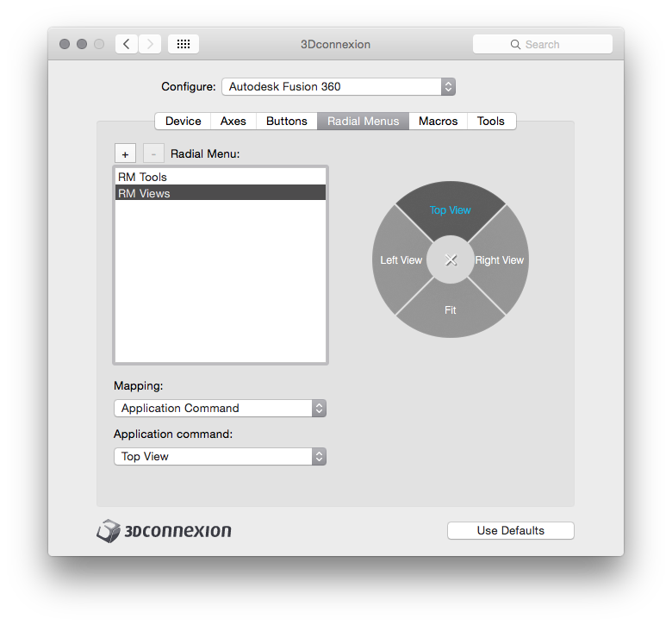The image size is (672, 625).
Task: Open the Macros tab
Action: 438,122
